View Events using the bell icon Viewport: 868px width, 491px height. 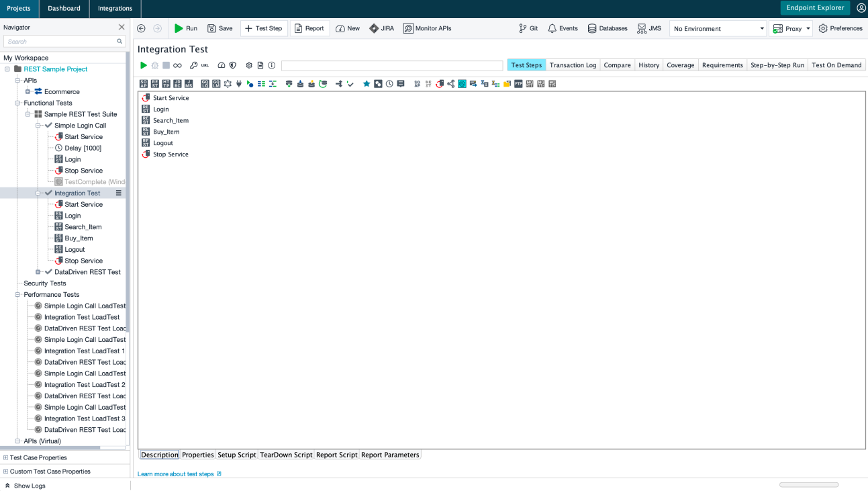point(562,28)
